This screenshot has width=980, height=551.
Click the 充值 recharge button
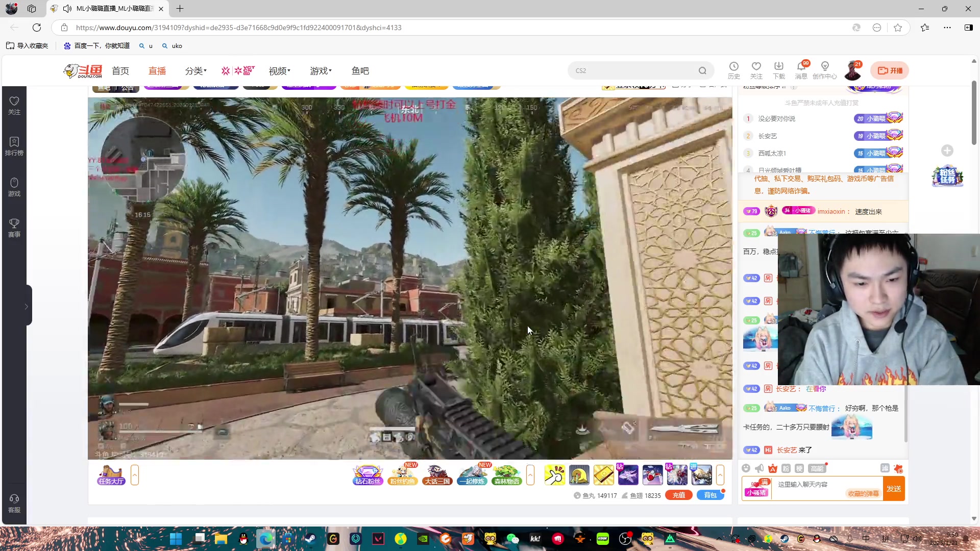pos(678,495)
